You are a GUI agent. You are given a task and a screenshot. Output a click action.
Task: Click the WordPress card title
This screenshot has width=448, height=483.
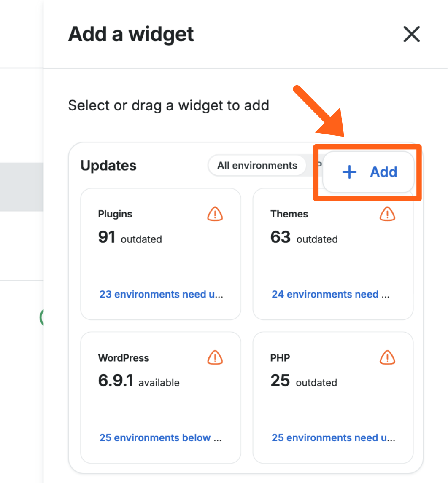coord(124,358)
